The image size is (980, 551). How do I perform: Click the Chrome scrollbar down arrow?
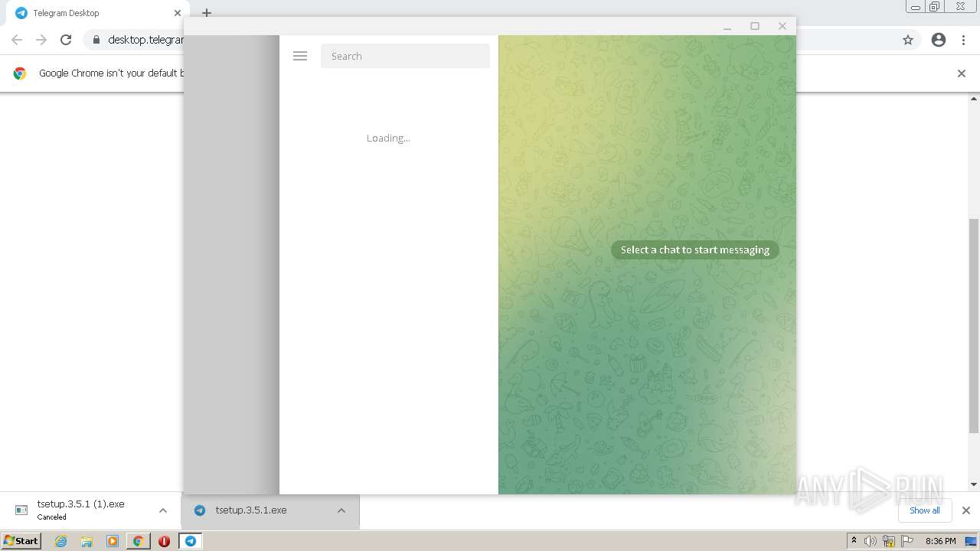point(974,484)
